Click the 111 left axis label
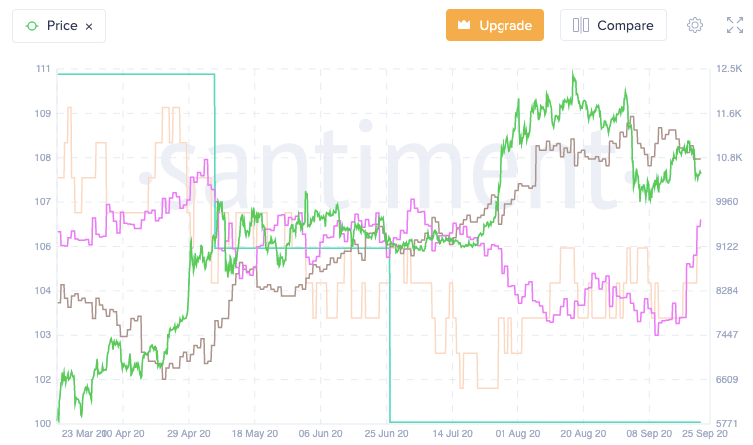 click(42, 69)
